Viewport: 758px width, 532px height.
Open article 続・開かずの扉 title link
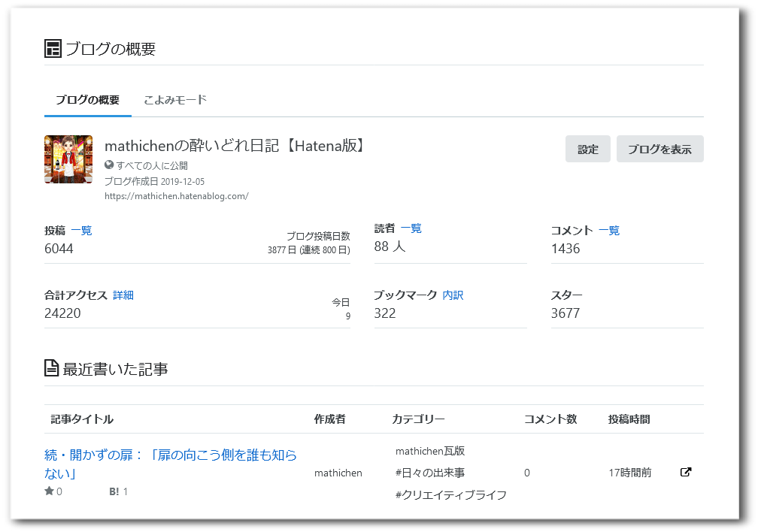[170, 464]
